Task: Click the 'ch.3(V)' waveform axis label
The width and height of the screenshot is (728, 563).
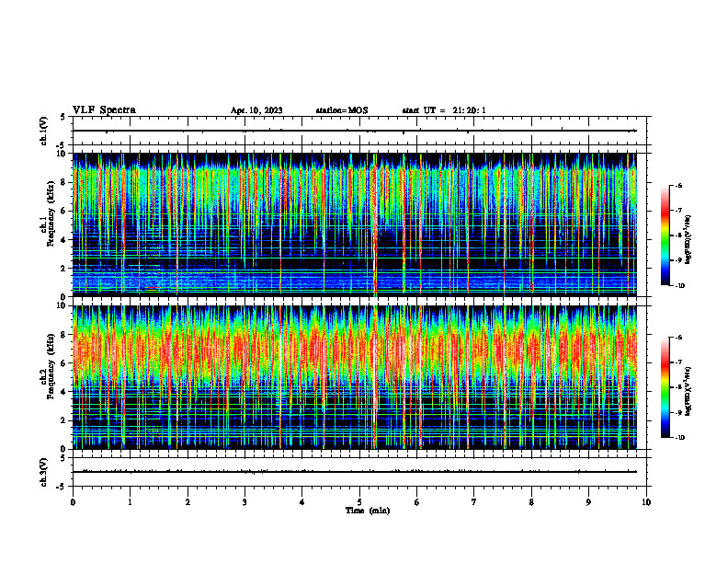Action: [x=44, y=472]
